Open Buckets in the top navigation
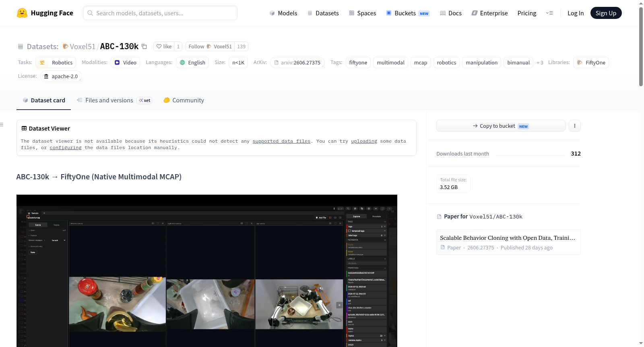The height and width of the screenshot is (347, 644). tap(408, 13)
